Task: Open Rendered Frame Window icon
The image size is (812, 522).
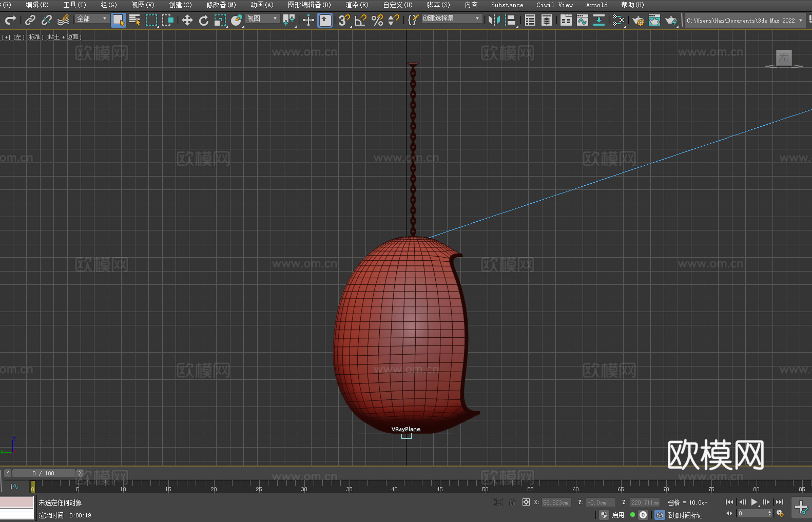Action: point(654,20)
